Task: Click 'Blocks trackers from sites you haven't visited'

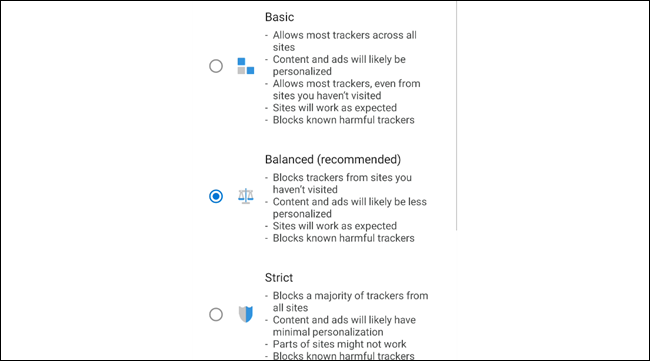Action: click(342, 183)
